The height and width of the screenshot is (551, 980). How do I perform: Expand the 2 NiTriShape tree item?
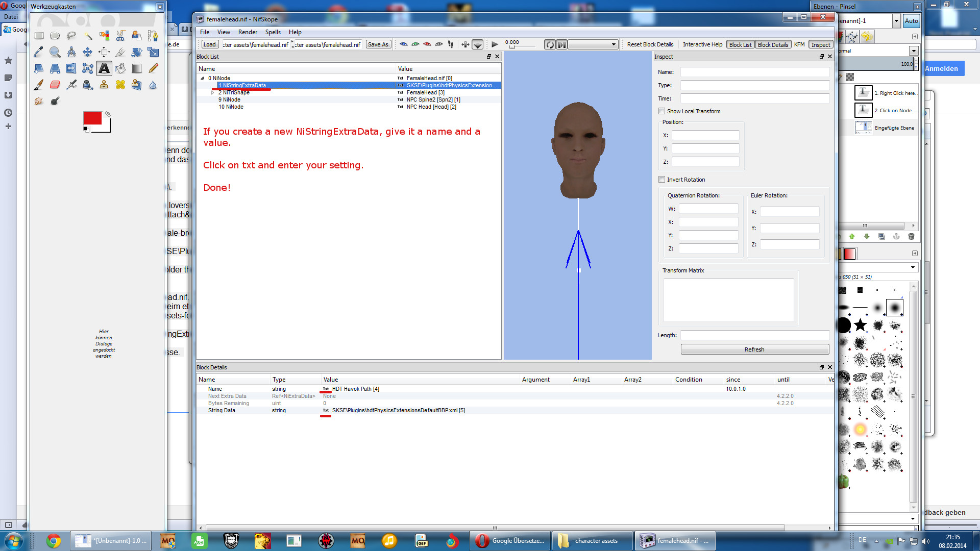pyautogui.click(x=213, y=92)
